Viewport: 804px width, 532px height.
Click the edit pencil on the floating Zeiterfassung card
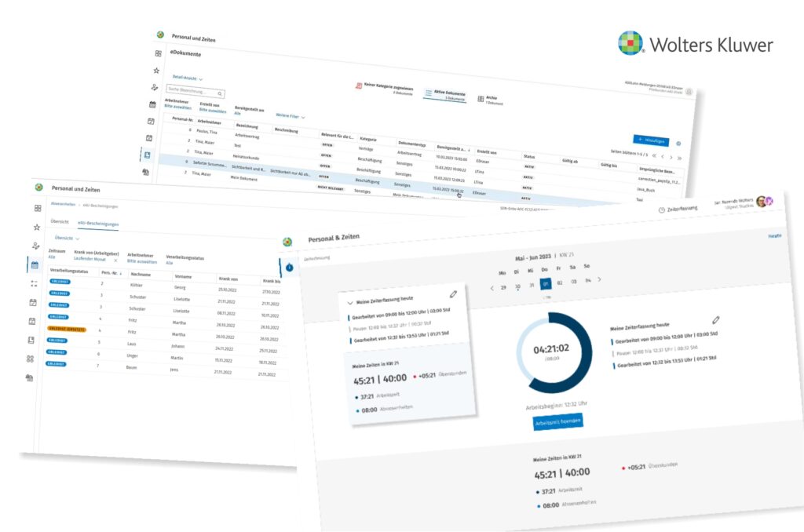453,294
